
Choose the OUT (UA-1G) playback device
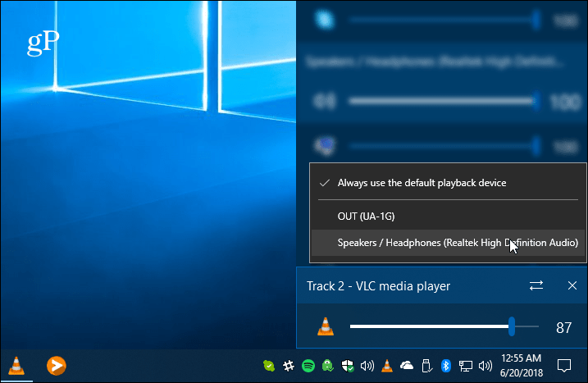(x=449, y=217)
